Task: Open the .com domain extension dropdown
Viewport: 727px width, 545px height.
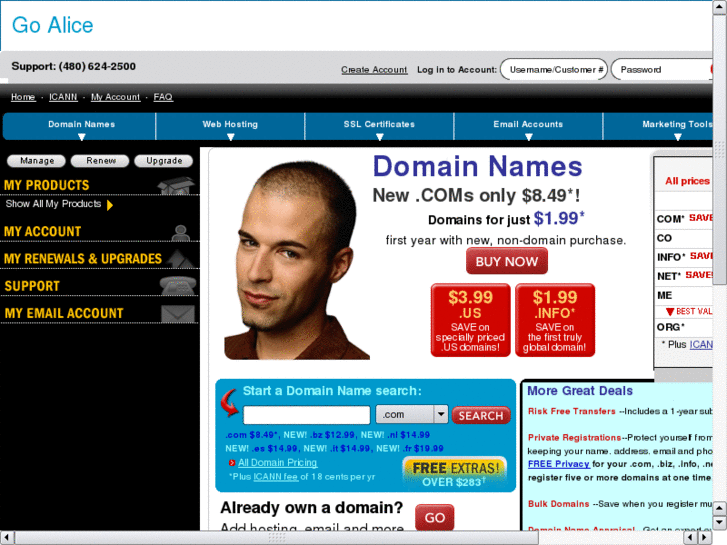Action: pos(412,414)
